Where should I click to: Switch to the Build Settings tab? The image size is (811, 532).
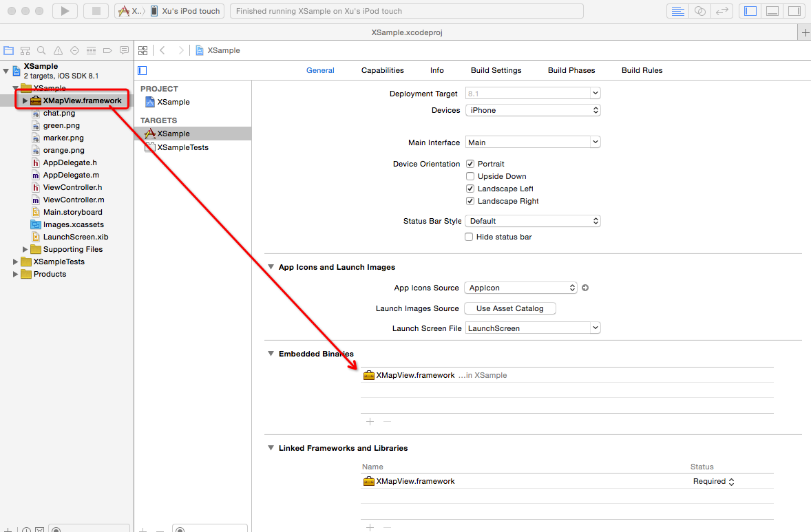pyautogui.click(x=496, y=70)
